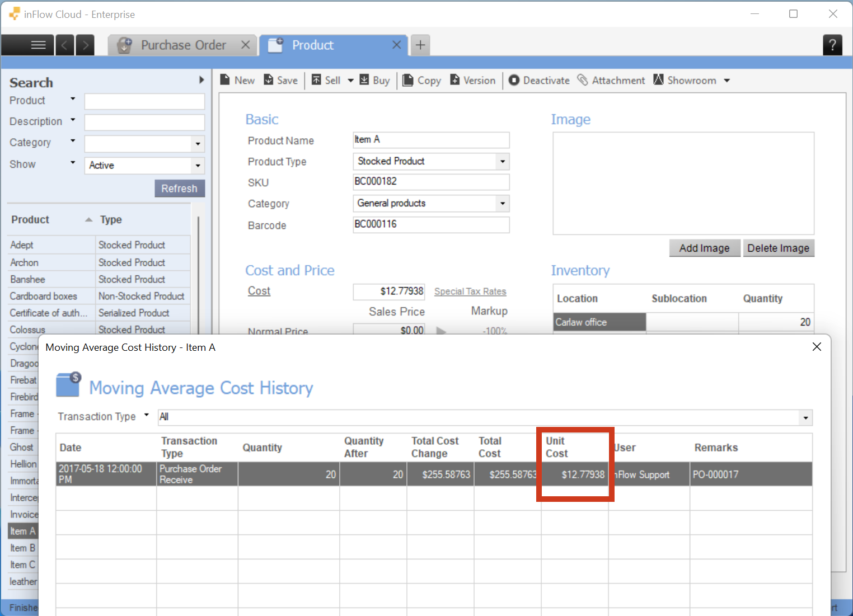Click the Add Image button
The width and height of the screenshot is (853, 616).
click(704, 248)
